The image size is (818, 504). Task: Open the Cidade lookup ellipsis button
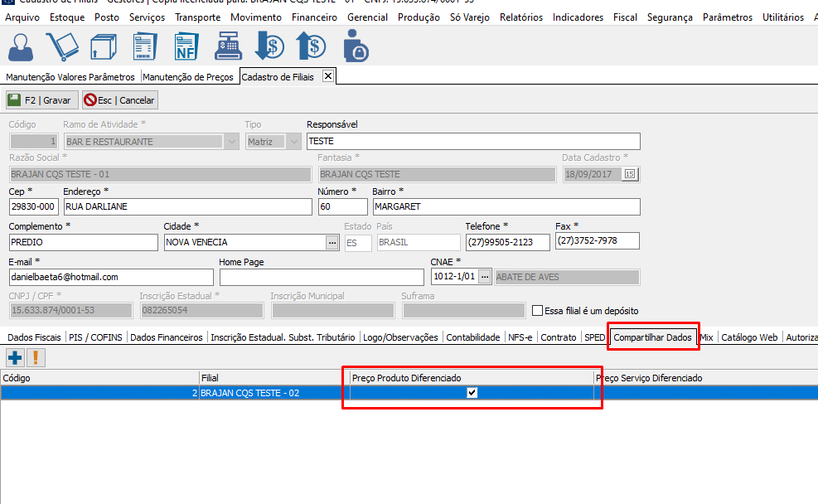click(x=332, y=242)
